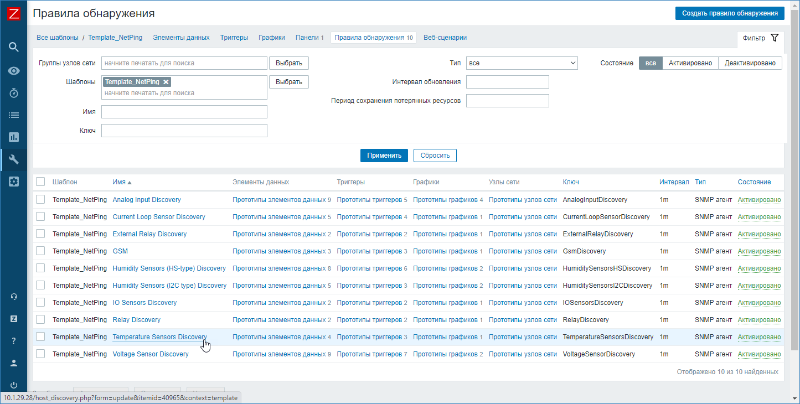Sort by the Интервал column header

tap(673, 182)
